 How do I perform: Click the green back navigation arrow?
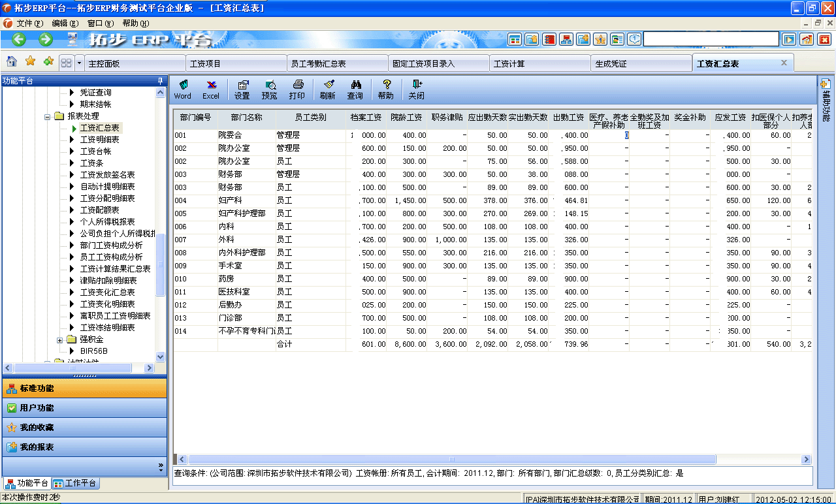[x=18, y=39]
